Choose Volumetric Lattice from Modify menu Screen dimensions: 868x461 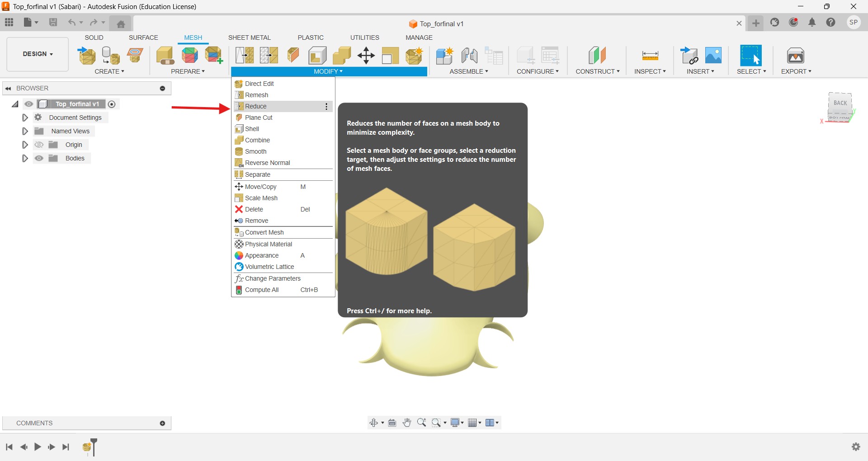point(283,267)
